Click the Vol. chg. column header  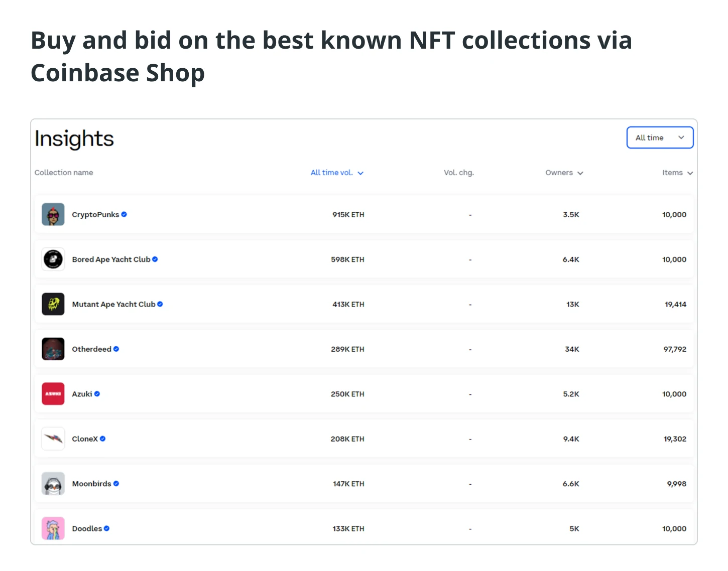point(458,173)
